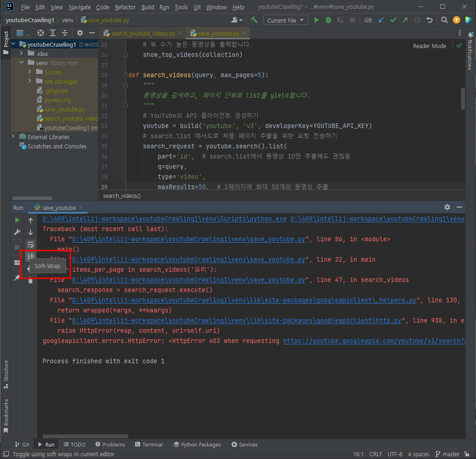476x459 pixels.
Task: Click the Git Update Project arrow icon
Action: click(x=381, y=20)
